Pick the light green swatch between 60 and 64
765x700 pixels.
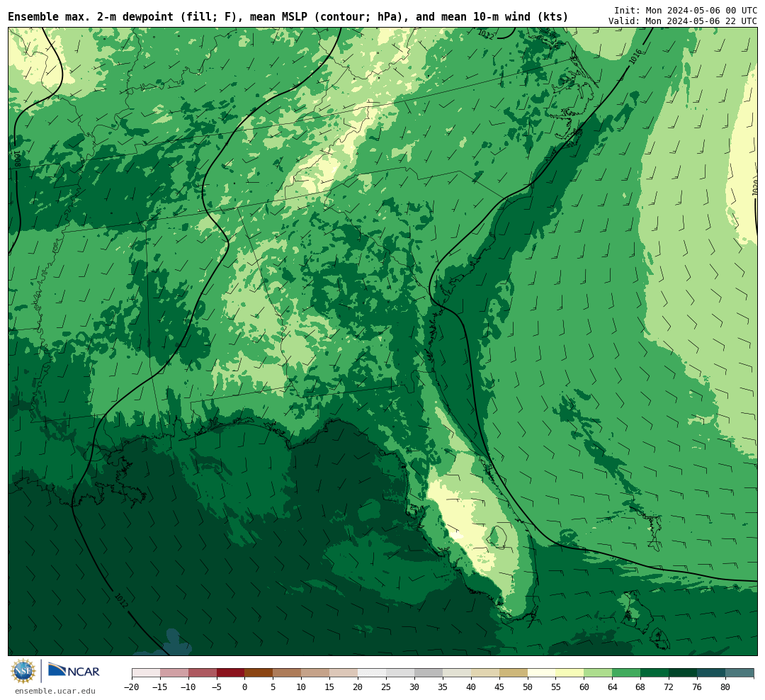point(599,673)
